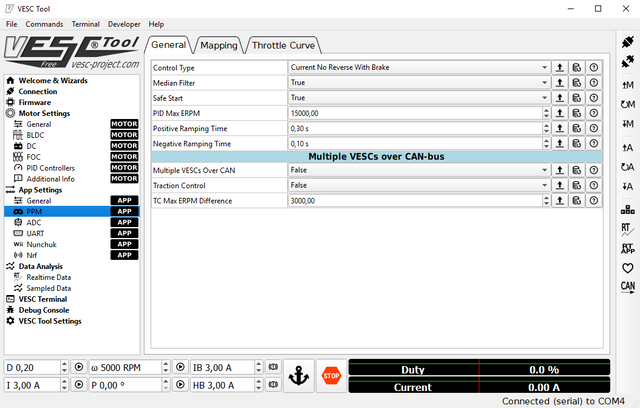Click TC Max ERPM Difference spinner arrows

pyautogui.click(x=546, y=200)
